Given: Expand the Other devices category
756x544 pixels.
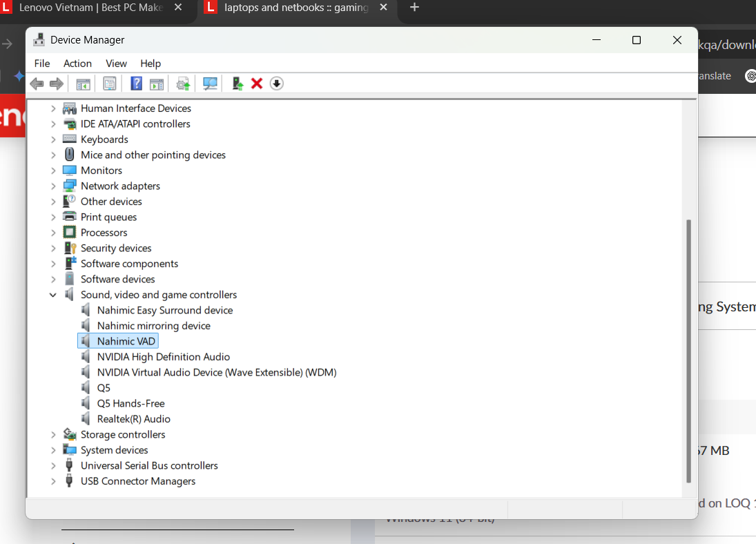Looking at the screenshot, I should [53, 202].
